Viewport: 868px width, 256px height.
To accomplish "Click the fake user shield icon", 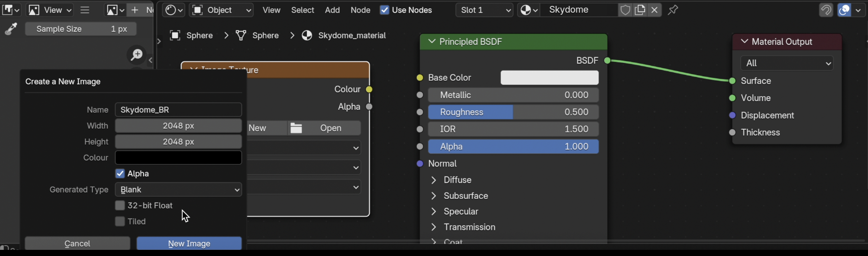I will pos(625,10).
